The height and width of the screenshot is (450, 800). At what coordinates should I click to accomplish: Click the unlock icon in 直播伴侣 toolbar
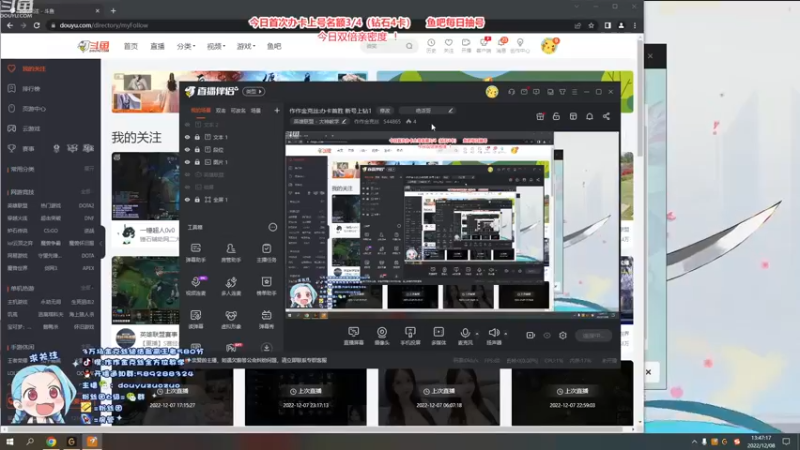pyautogui.click(x=556, y=116)
